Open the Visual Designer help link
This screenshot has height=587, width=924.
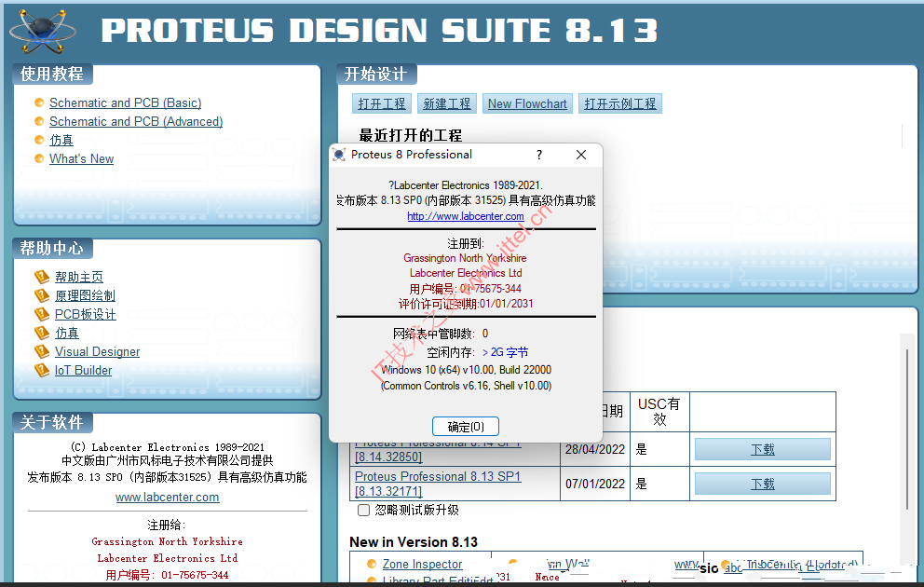97,351
